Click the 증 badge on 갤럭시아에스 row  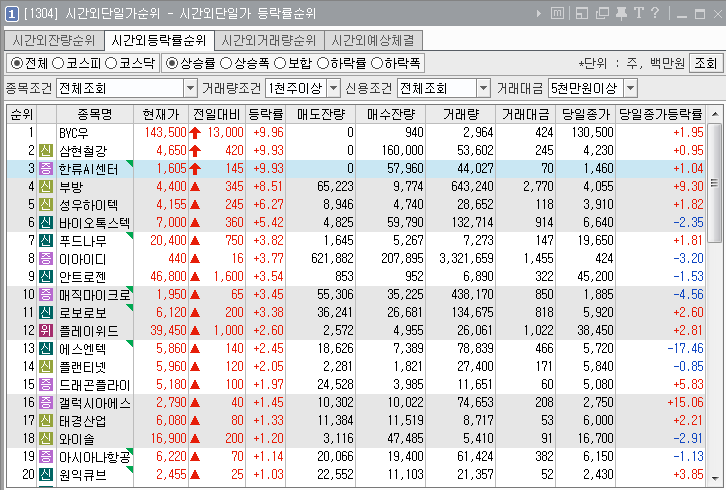pos(45,403)
